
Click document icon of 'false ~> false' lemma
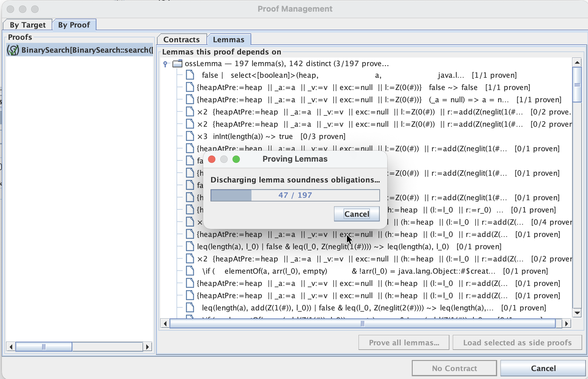(x=190, y=87)
